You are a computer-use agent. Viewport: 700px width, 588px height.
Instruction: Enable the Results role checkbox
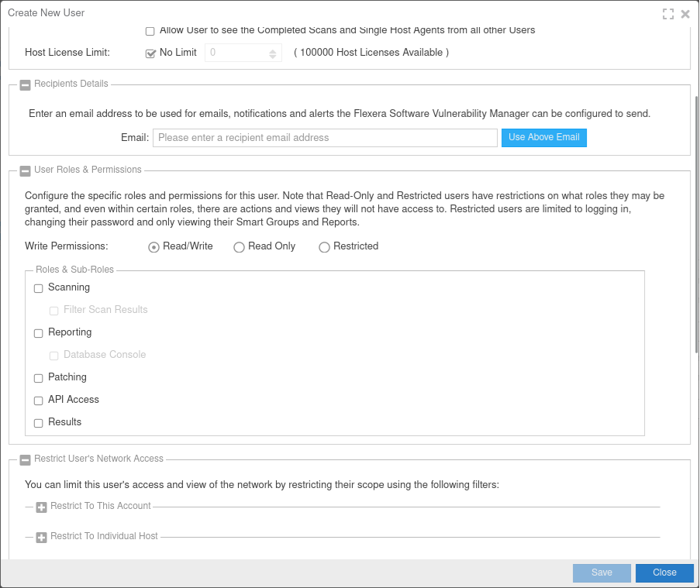click(39, 423)
